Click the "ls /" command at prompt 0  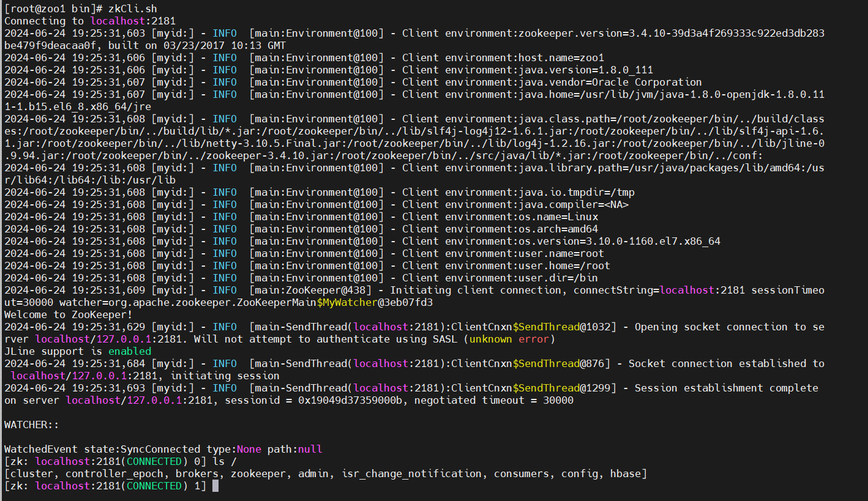pyautogui.click(x=225, y=461)
